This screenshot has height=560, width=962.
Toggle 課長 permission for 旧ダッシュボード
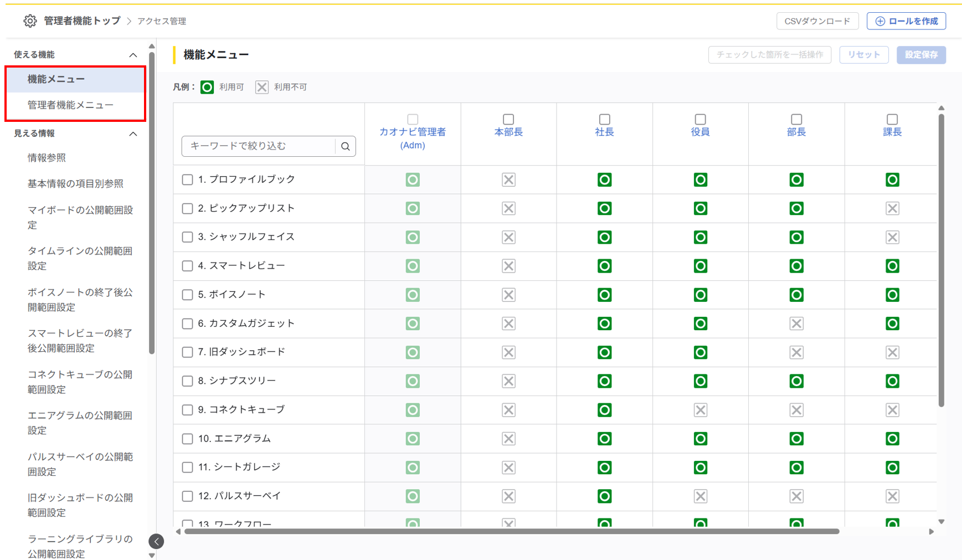tap(892, 352)
